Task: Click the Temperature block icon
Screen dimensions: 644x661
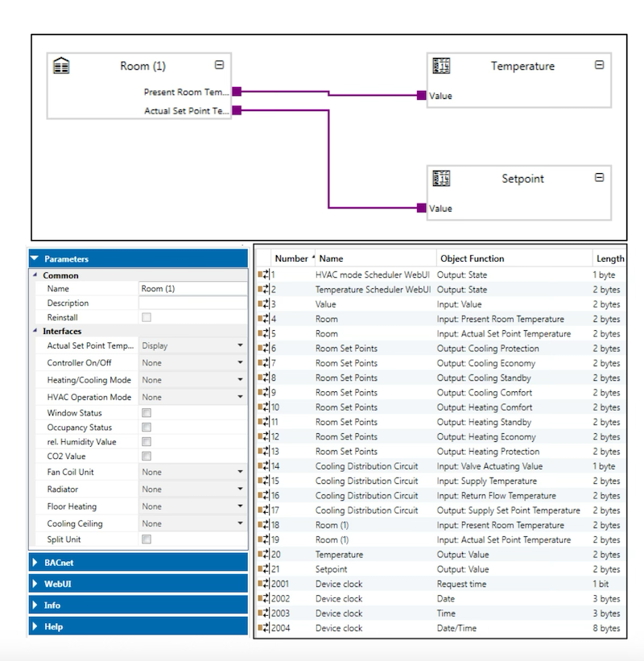Action: [440, 66]
